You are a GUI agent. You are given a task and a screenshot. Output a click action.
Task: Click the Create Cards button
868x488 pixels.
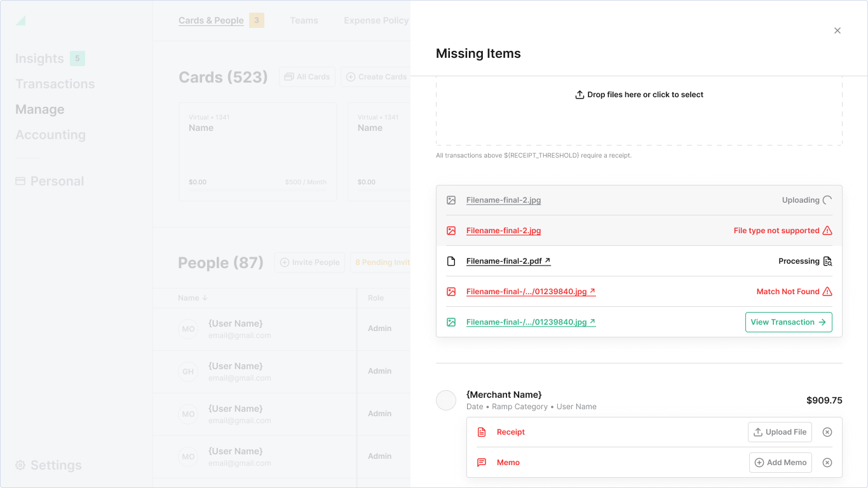376,77
